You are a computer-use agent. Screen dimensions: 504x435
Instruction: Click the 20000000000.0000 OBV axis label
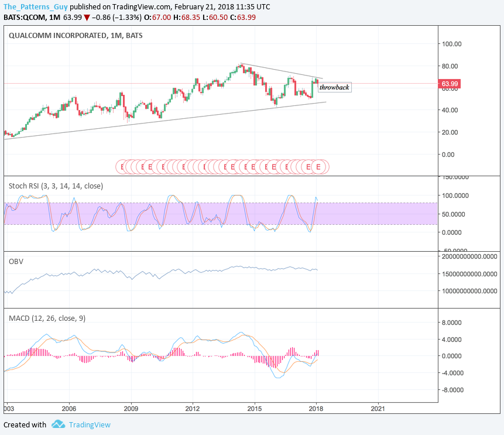[469, 256]
